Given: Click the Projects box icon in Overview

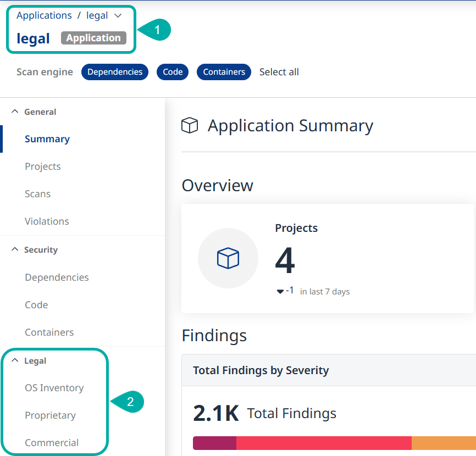Looking at the screenshot, I should [x=228, y=258].
